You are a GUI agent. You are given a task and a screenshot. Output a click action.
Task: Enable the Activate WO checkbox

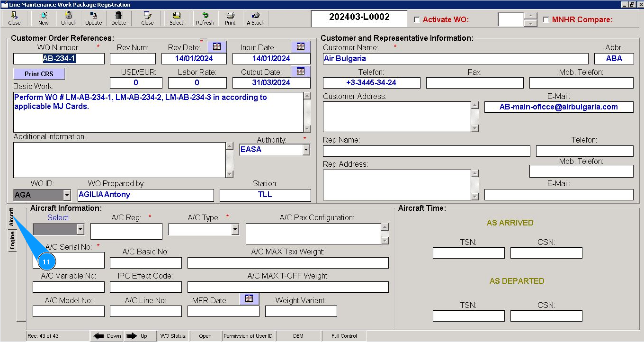pos(417,20)
